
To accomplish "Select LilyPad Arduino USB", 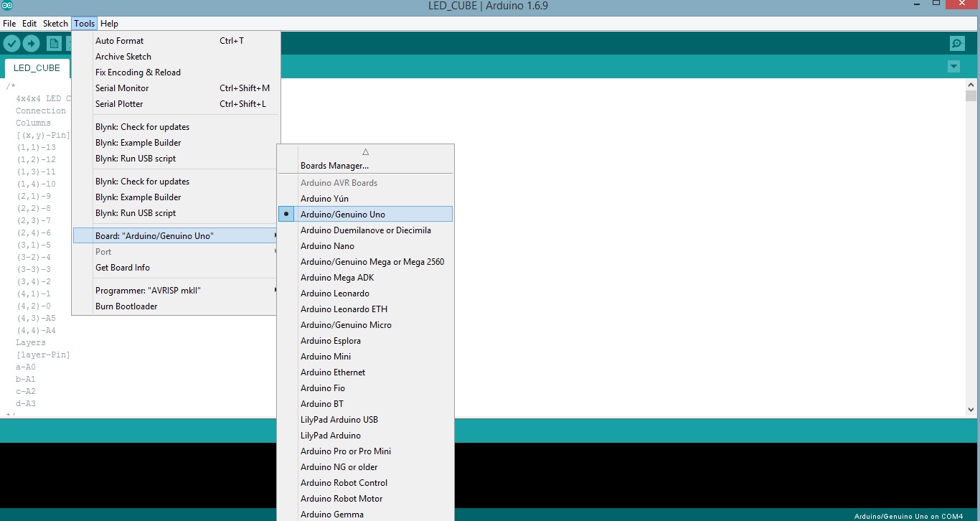I will (x=366, y=420).
